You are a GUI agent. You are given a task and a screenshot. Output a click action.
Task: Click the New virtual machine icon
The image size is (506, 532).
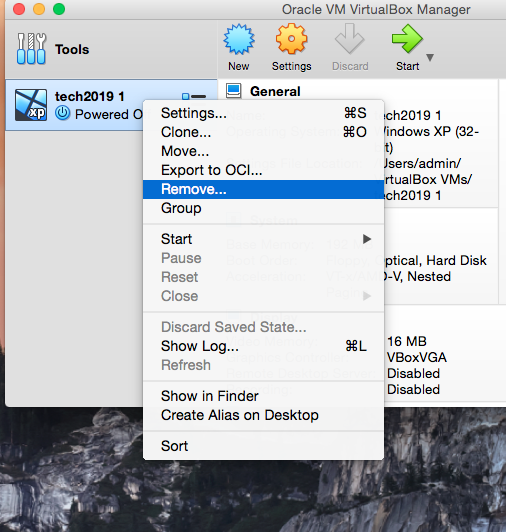(x=239, y=39)
